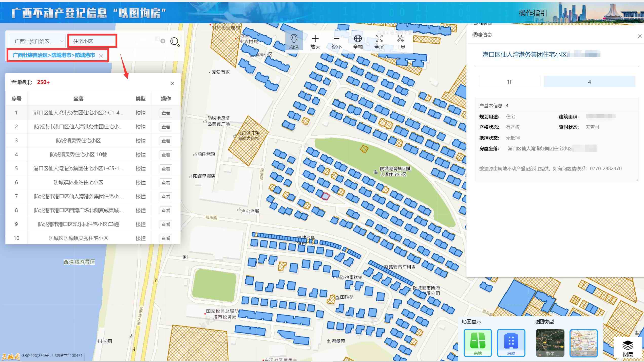The width and height of the screenshot is (644, 362).
Task: Click 查看 for result row 3
Action: [x=166, y=141]
